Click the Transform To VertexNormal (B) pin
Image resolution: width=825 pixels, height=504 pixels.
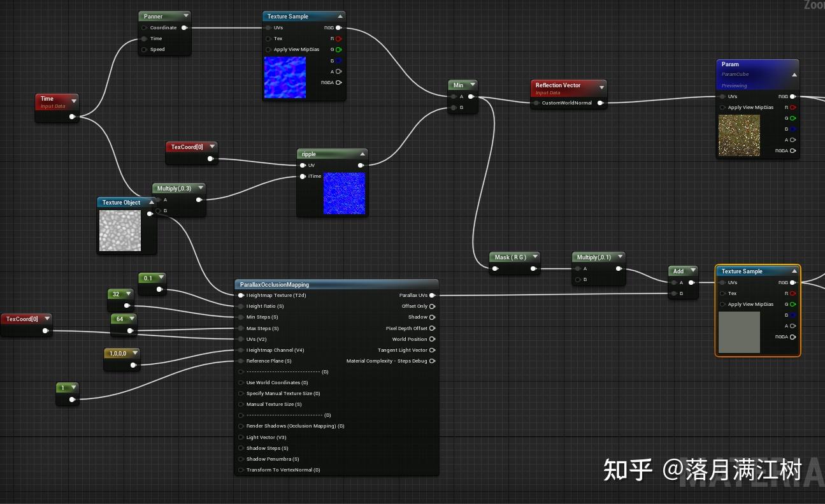click(x=241, y=470)
